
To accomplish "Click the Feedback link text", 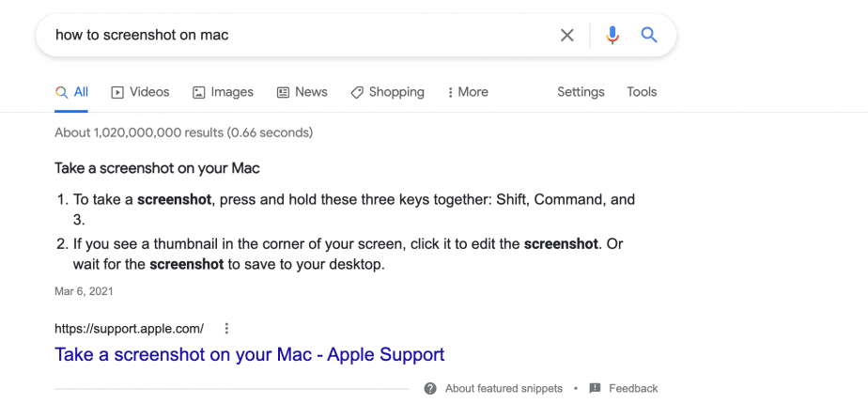I will click(x=633, y=389).
